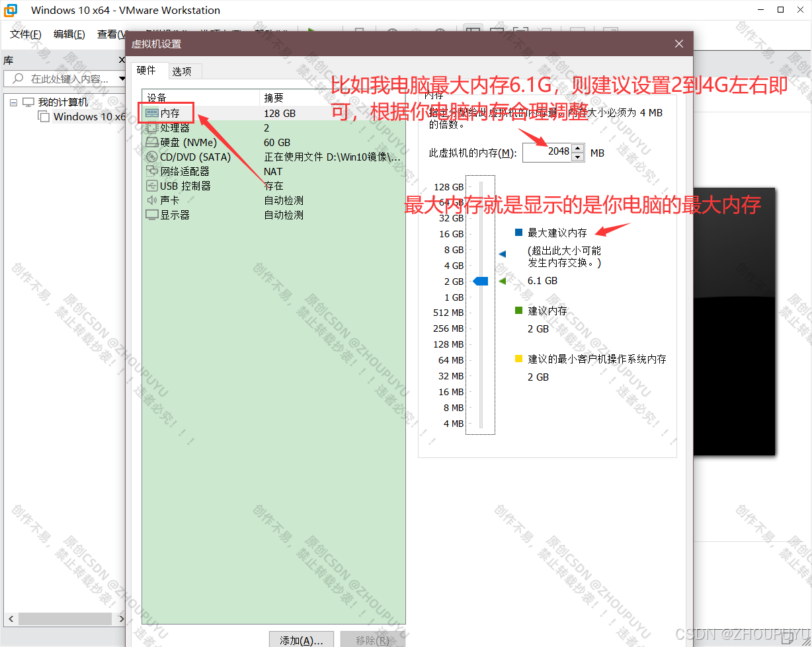Select the 网络适配器 network adapter icon
The width and height of the screenshot is (812, 647).
pos(152,172)
